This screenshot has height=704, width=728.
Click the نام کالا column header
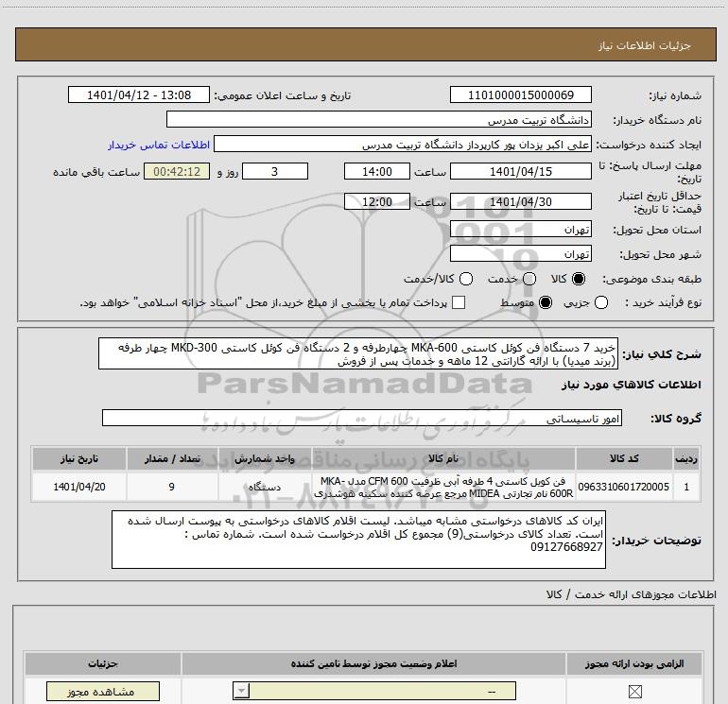443,458
